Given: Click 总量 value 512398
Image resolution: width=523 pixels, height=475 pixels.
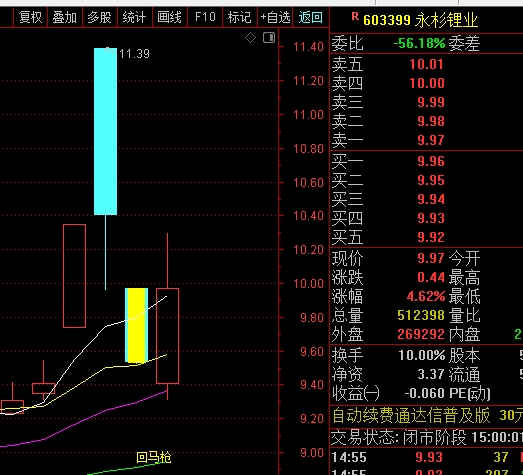Looking at the screenshot, I should tap(421, 315).
